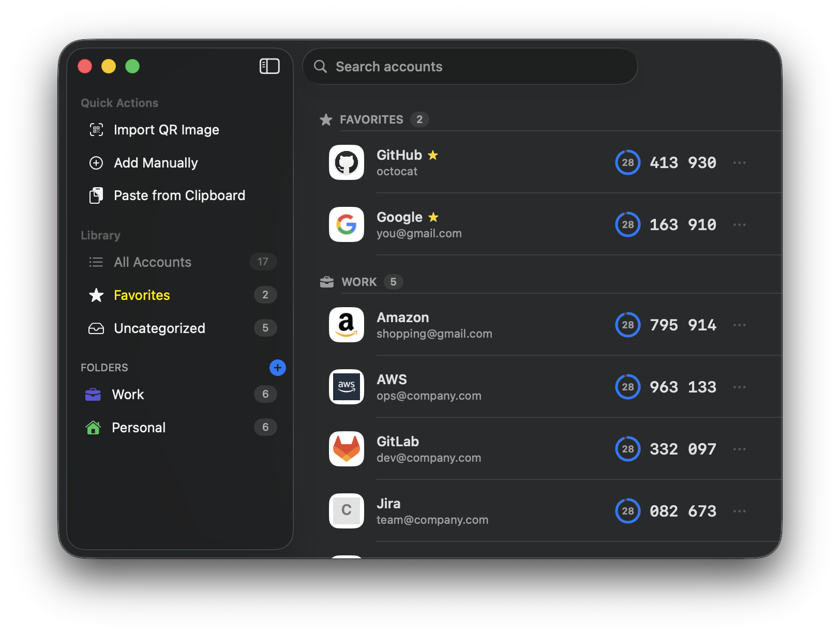Unfavorite Google via its yellow star
This screenshot has height=635, width=840.
click(x=433, y=217)
